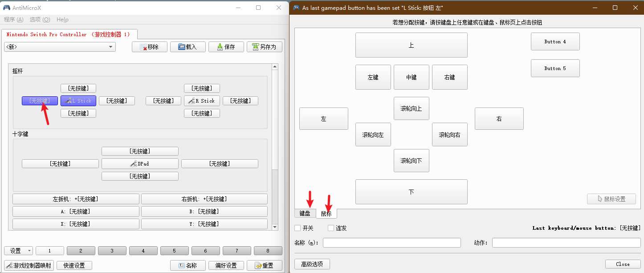Open the DPad settings button

(140, 164)
